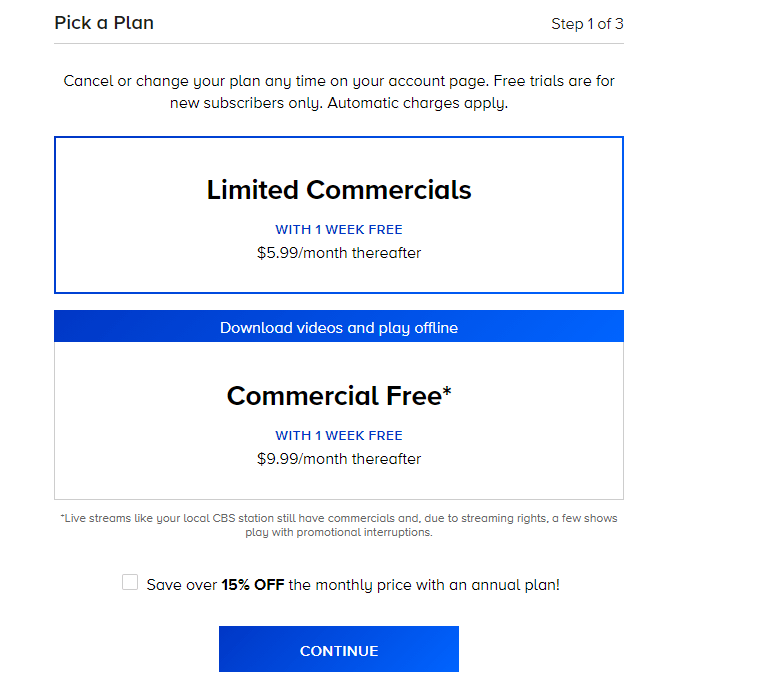Click the CONTINUE button

pos(339,649)
